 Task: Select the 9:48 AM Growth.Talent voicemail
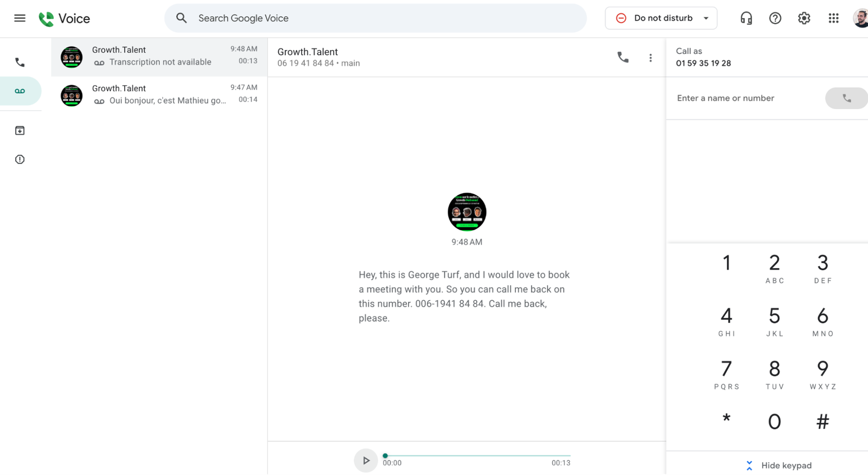coord(159,57)
